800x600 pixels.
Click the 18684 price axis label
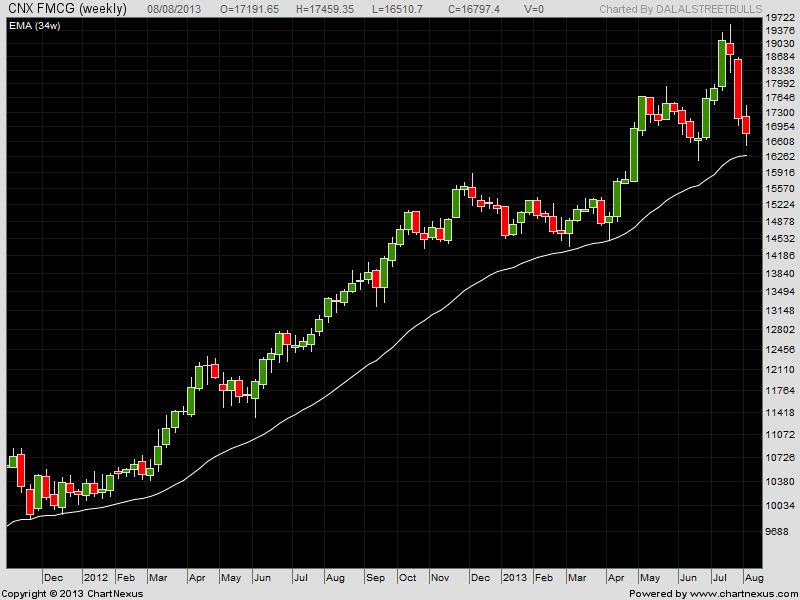pos(780,57)
